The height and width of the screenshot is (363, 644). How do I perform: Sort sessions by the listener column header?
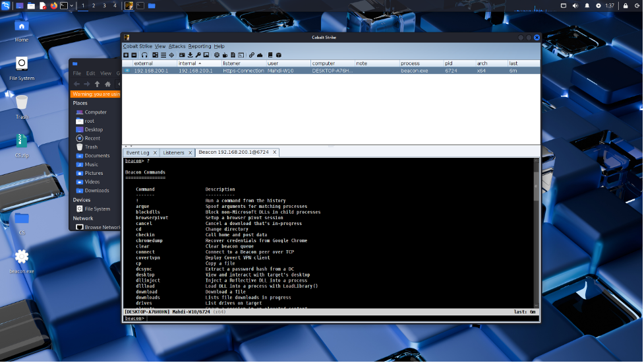243,63
